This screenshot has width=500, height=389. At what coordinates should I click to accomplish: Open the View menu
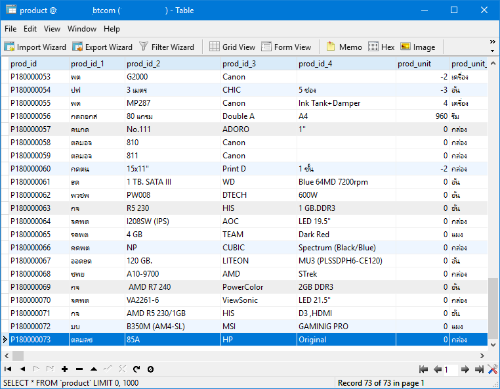[52, 29]
